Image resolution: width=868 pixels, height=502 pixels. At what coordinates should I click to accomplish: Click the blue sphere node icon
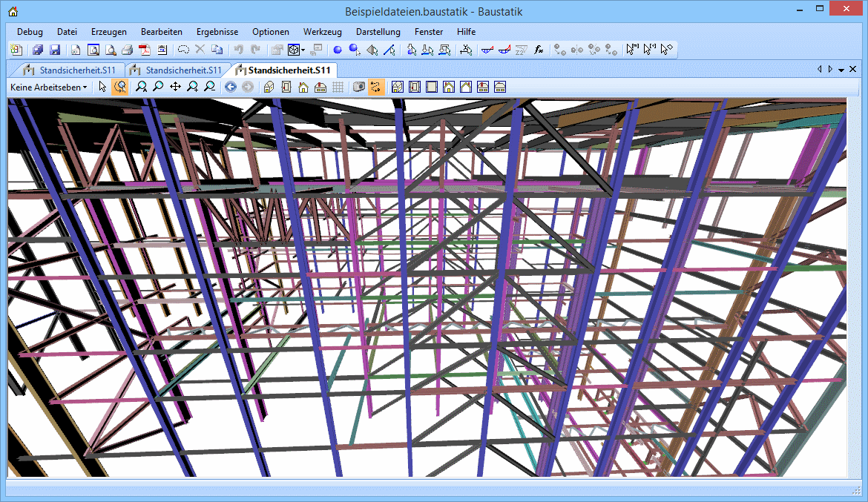(x=337, y=50)
